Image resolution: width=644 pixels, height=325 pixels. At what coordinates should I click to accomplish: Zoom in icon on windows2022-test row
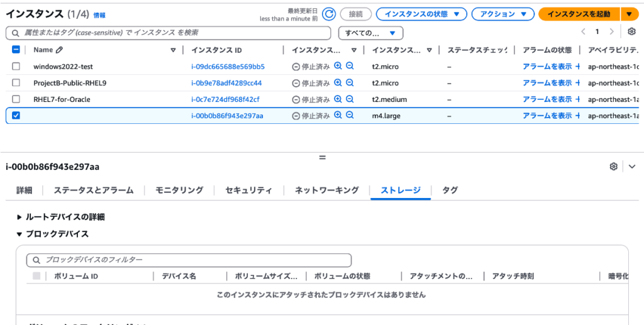(x=338, y=66)
